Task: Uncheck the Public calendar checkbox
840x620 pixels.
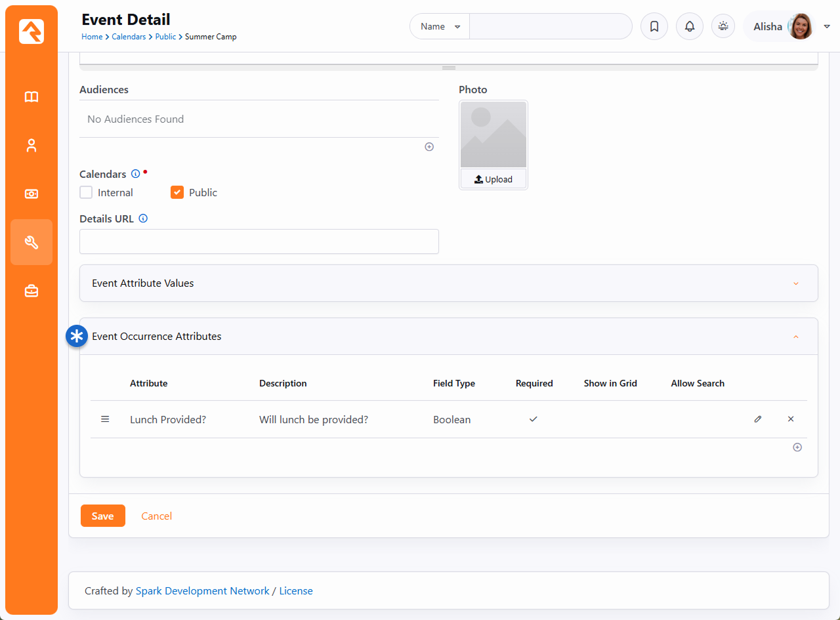Action: point(177,192)
